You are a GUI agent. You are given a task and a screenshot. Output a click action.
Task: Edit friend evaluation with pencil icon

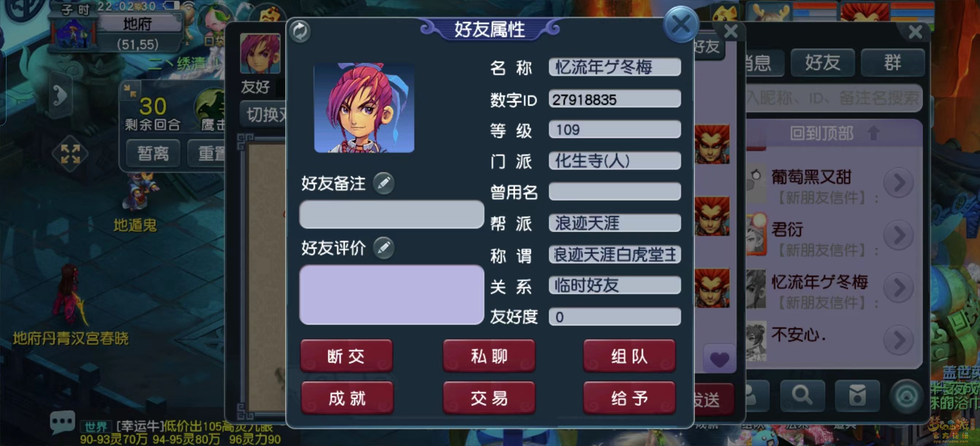[384, 248]
